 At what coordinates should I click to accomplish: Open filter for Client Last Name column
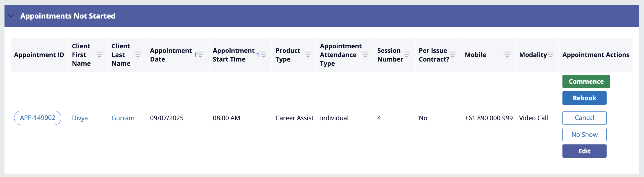[x=138, y=55]
